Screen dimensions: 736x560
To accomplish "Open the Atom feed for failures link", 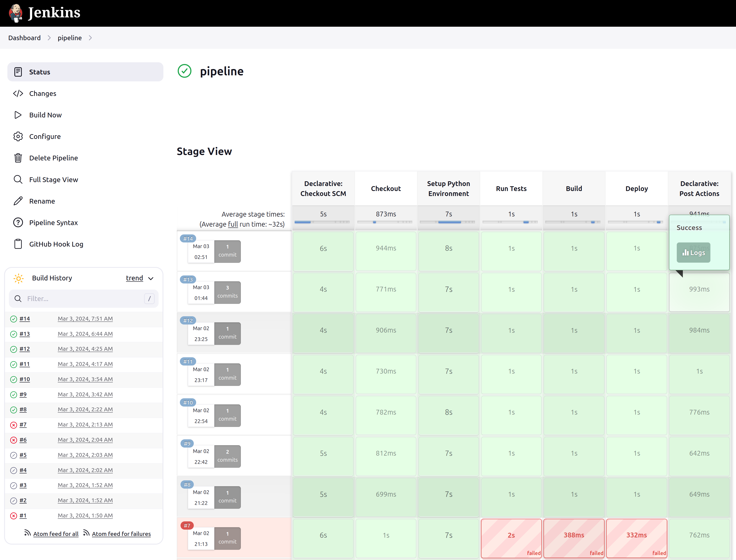I will (x=121, y=534).
